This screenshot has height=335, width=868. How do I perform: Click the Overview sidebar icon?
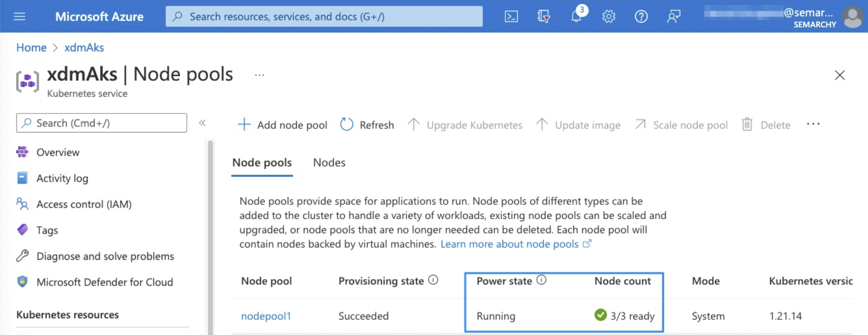click(22, 152)
